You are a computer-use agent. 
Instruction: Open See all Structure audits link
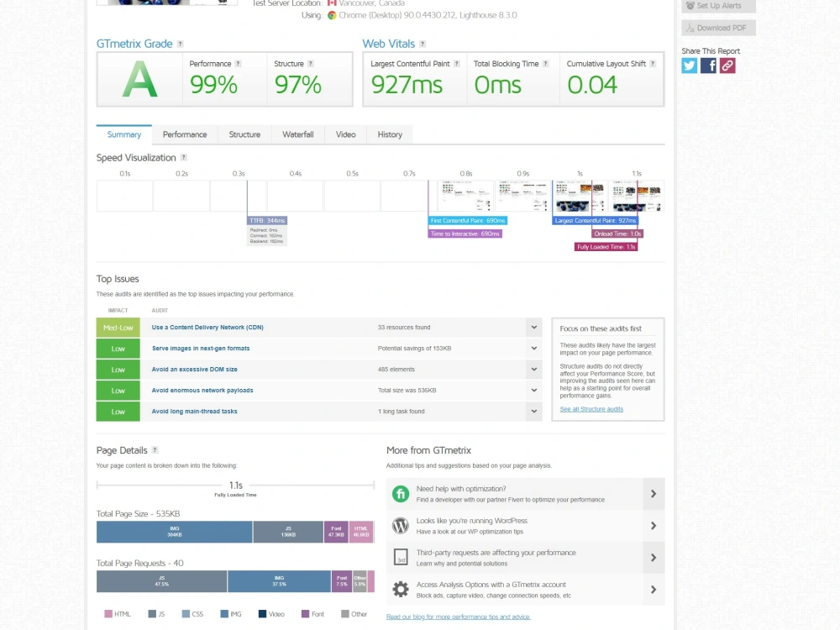[591, 409]
